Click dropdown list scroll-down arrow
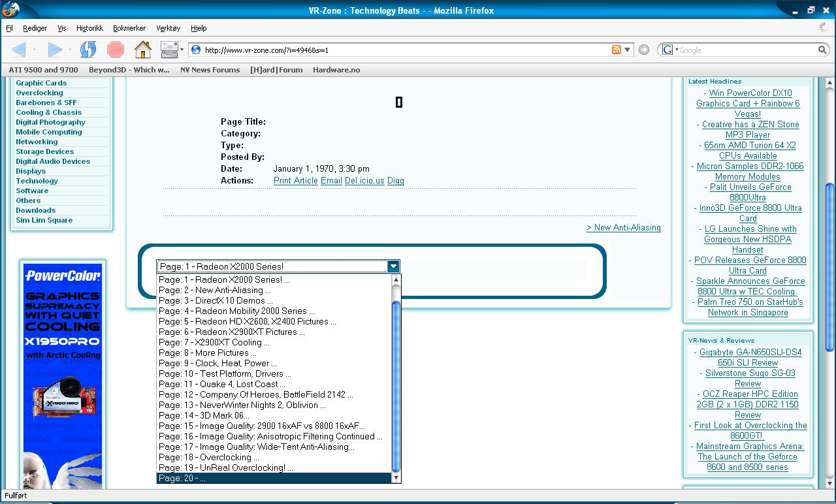This screenshot has width=836, height=504. (396, 478)
